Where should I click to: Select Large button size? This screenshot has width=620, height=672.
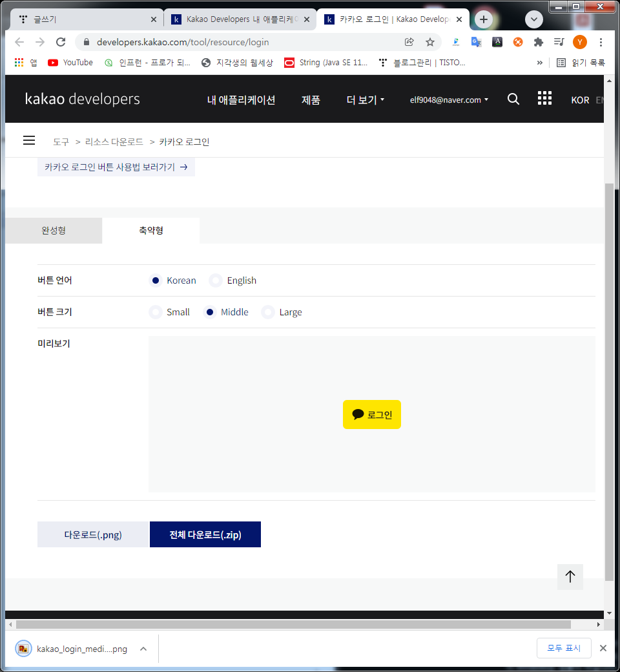click(268, 312)
